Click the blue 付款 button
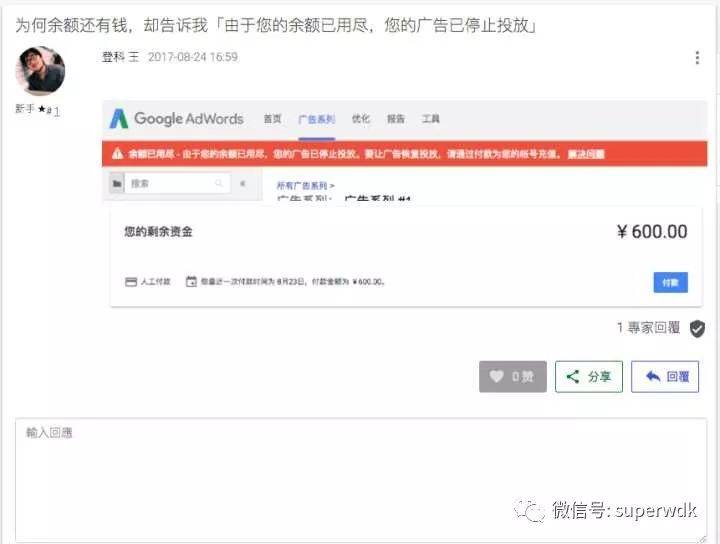This screenshot has width=720, height=544. (x=670, y=282)
